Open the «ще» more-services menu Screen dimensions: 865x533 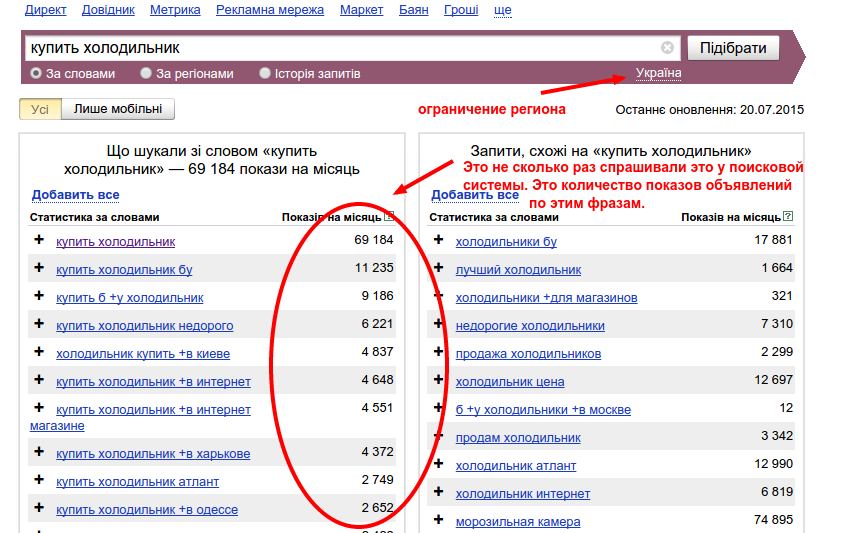coord(503,10)
